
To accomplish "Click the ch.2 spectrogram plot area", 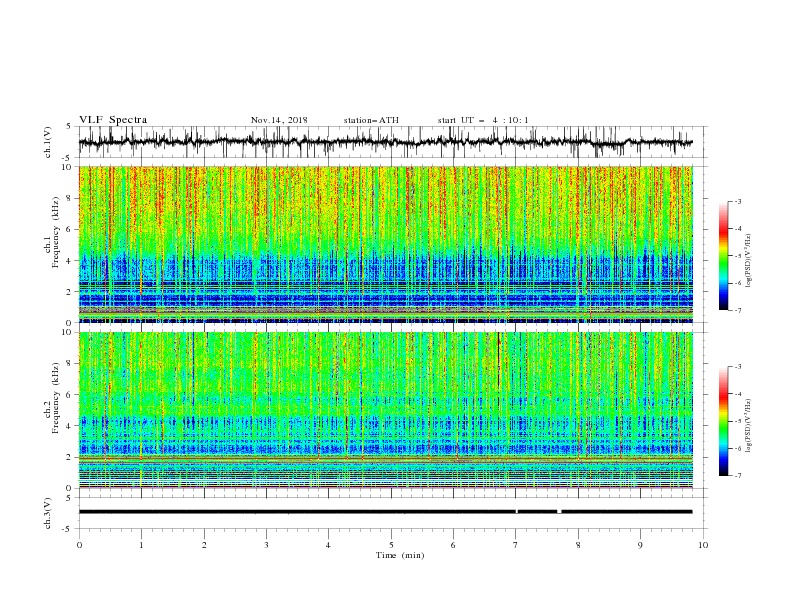I will tap(385, 410).
